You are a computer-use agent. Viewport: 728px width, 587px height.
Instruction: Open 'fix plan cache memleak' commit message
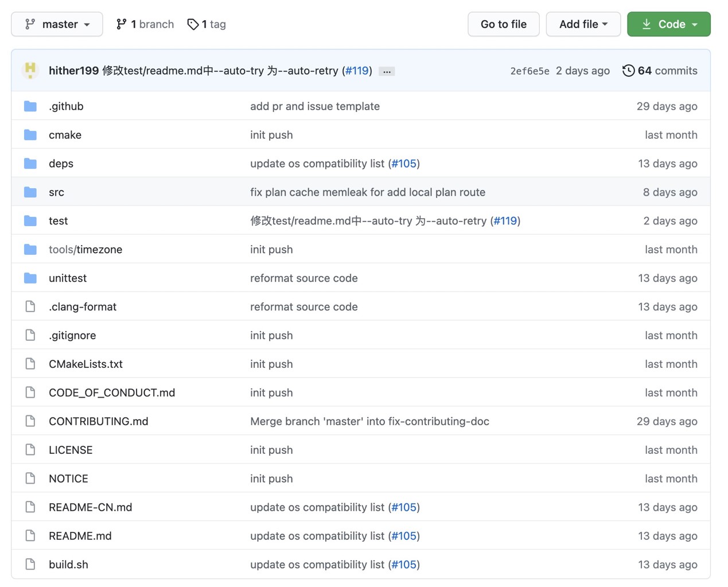tap(367, 192)
